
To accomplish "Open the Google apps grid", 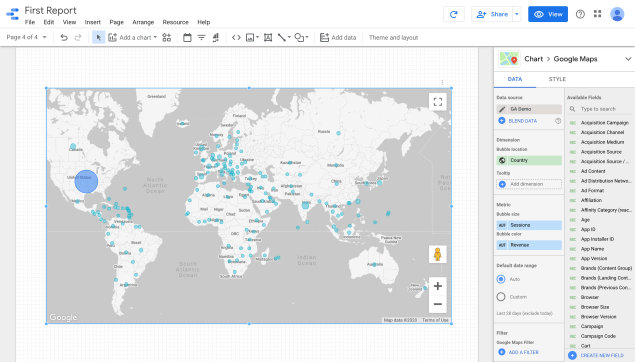I will [x=597, y=14].
